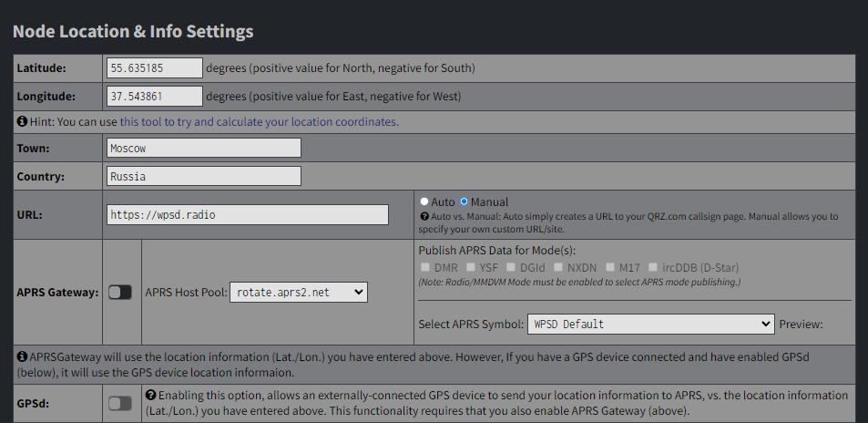Image resolution: width=868 pixels, height=423 pixels.
Task: Click the Longitude input field
Action: (154, 96)
